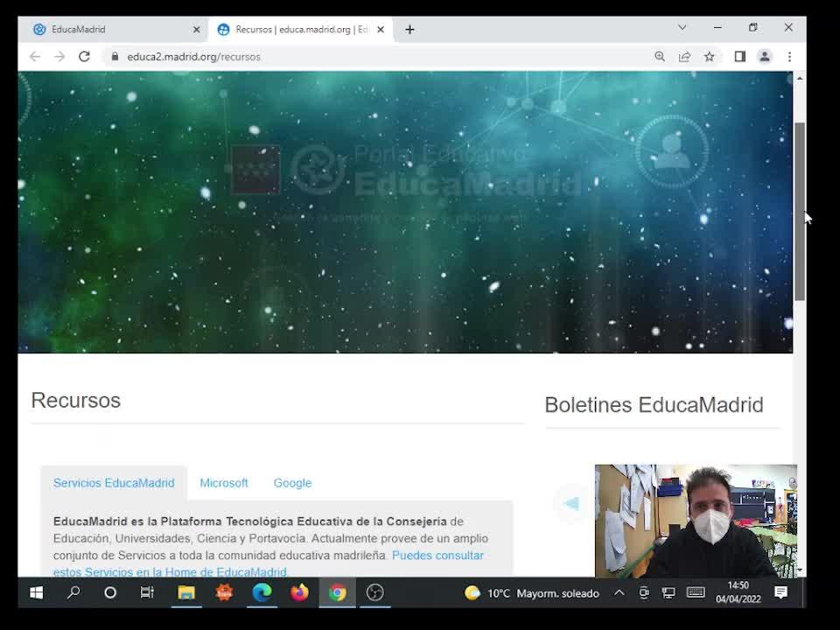View site security lock information
This screenshot has height=630, width=840.
coord(115,57)
